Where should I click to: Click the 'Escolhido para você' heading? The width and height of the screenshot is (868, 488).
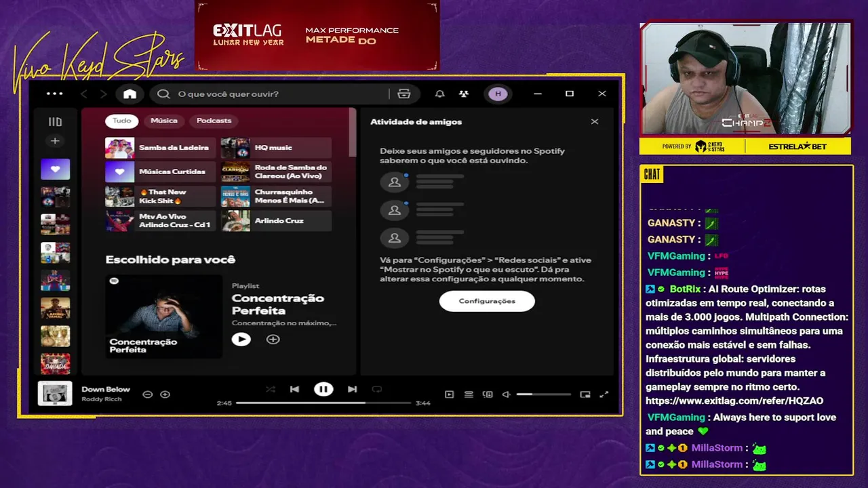pyautogui.click(x=170, y=260)
